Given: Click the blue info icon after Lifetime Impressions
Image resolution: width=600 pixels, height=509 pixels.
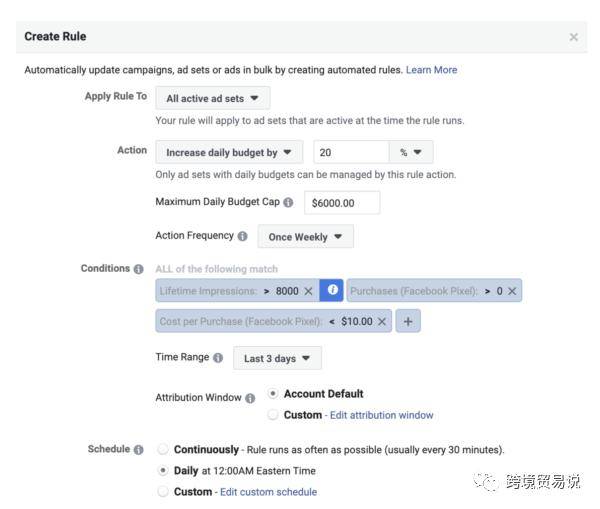Looking at the screenshot, I should click(x=333, y=290).
